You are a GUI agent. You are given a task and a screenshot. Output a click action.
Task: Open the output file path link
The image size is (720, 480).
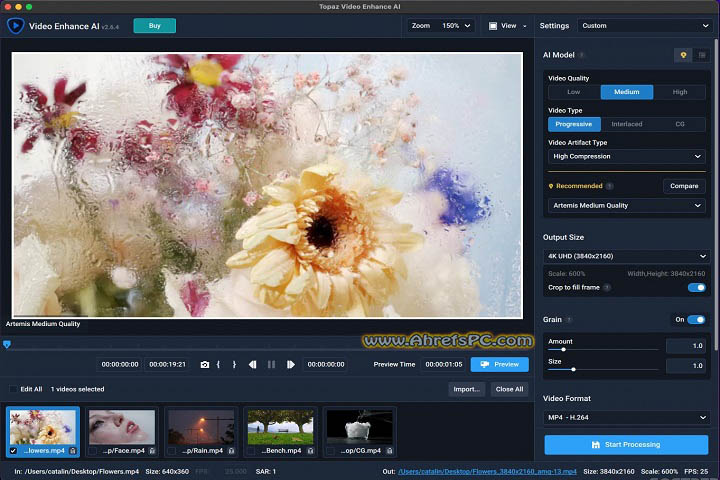click(x=487, y=472)
